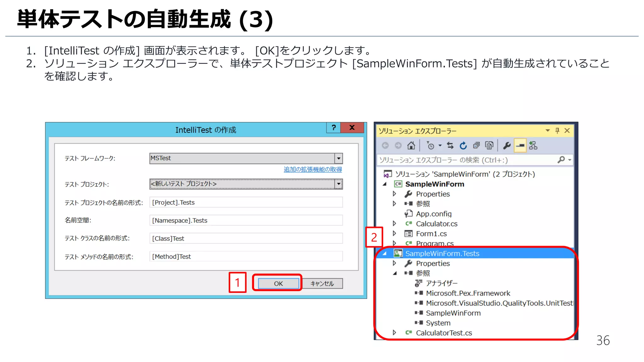Select Form1.cs file

tap(431, 234)
